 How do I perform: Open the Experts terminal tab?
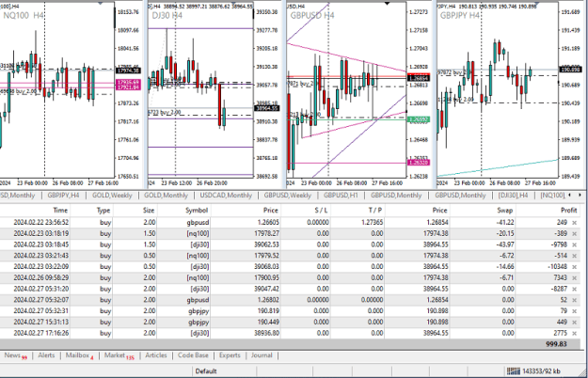click(230, 355)
